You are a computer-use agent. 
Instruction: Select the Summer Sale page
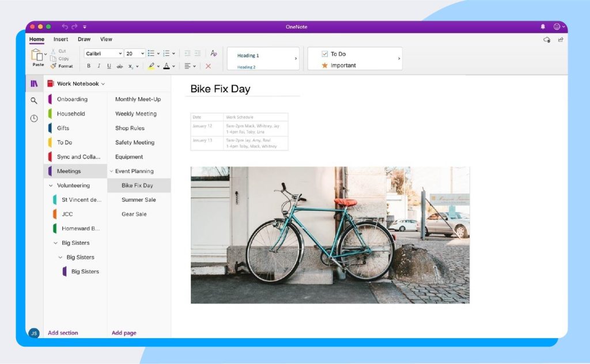coord(138,199)
